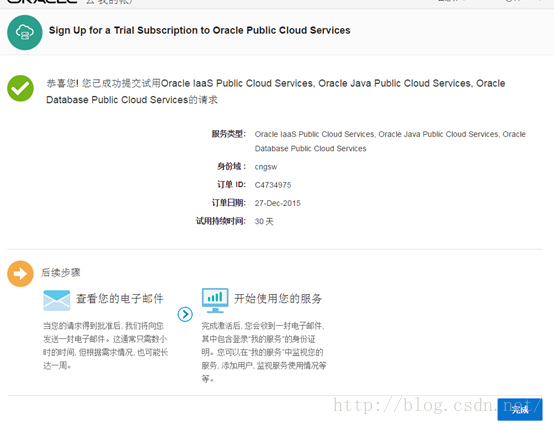Click the monitor chart services icon

tap(215, 300)
